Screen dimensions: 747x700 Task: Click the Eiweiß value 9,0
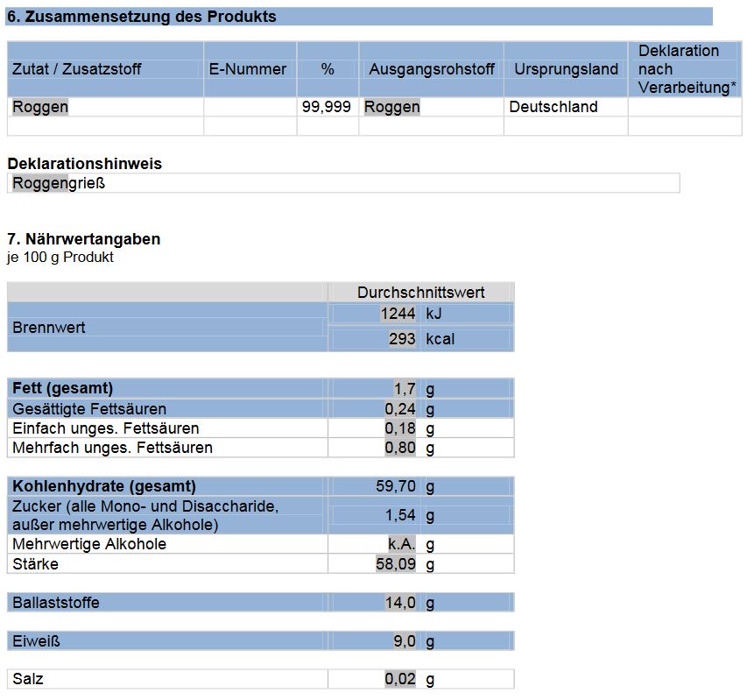pyautogui.click(x=404, y=641)
